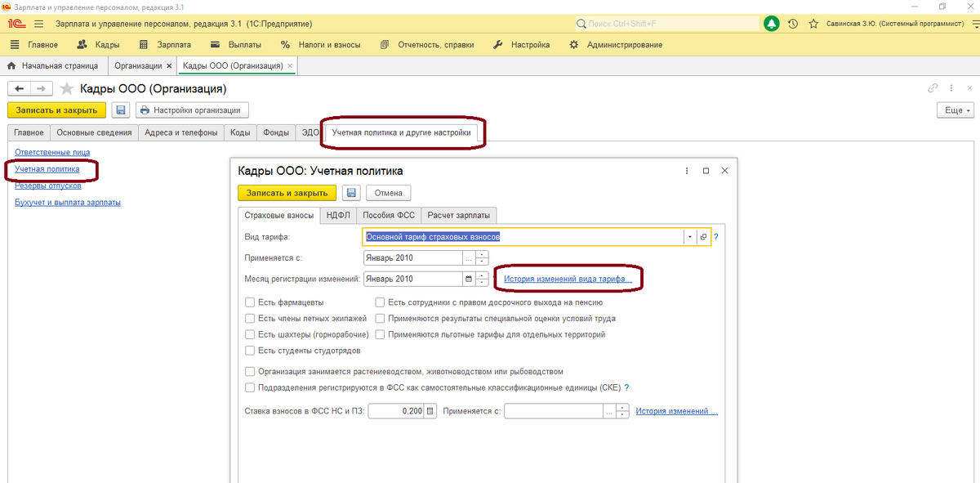Click Отмена button in dialog
The image size is (980, 483).
(389, 193)
